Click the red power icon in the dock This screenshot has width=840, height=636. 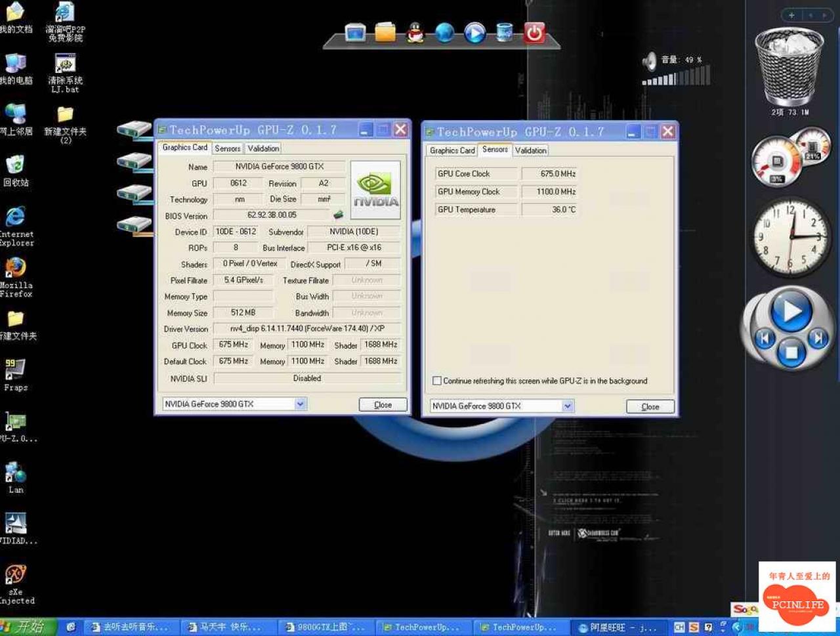(x=534, y=32)
